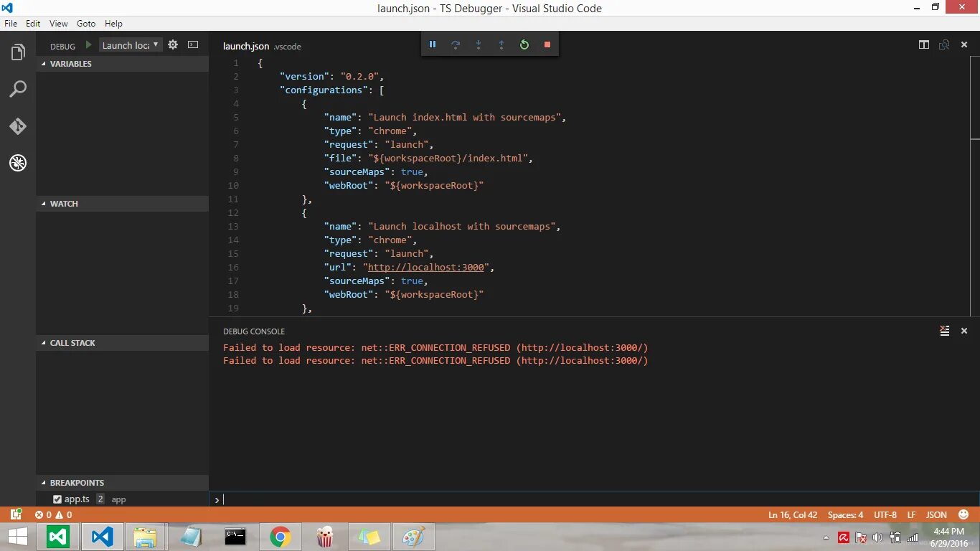Screen dimensions: 980x551
Task: Click the DEBUG CONSOLE panel title
Action: pyautogui.click(x=254, y=331)
